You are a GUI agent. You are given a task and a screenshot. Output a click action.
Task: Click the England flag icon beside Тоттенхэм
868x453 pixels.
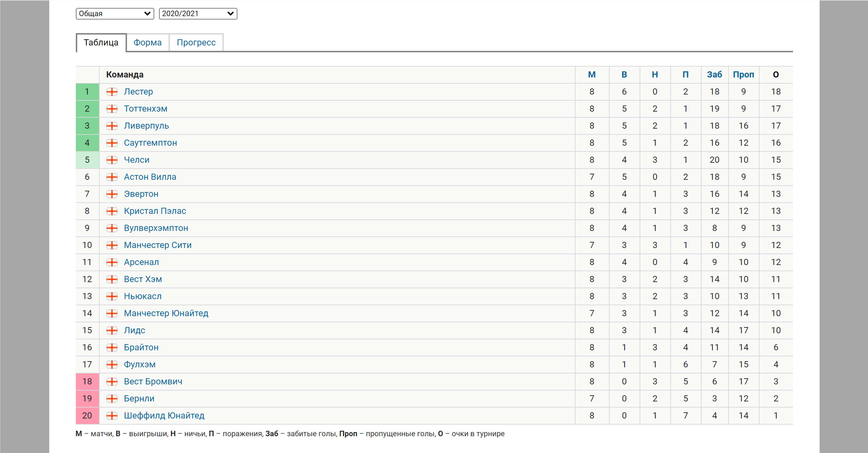[112, 109]
